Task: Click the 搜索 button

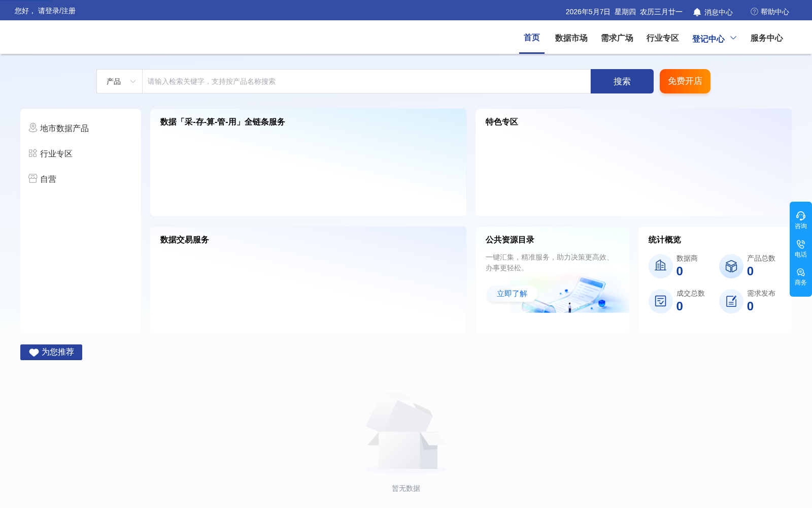Action: [x=622, y=81]
